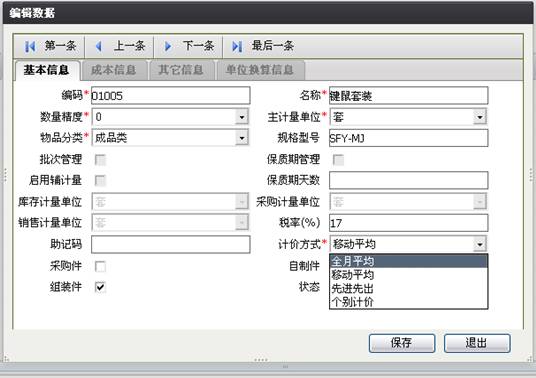This screenshot has width=536, height=378.
Task: Choose 个别计价 pricing method
Action: click(408, 301)
